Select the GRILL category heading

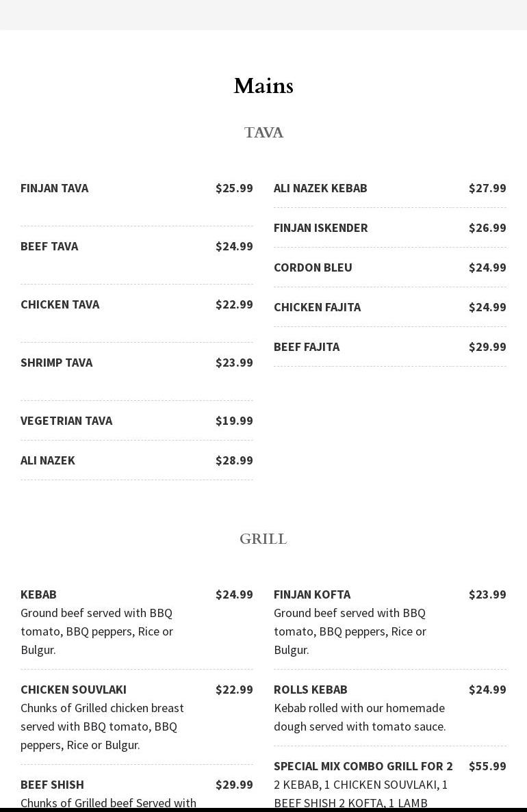click(x=263, y=539)
